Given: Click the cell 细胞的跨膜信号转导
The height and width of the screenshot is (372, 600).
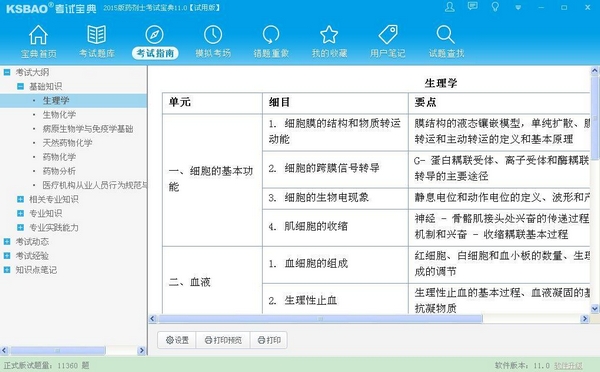Looking at the screenshot, I should (335, 169).
